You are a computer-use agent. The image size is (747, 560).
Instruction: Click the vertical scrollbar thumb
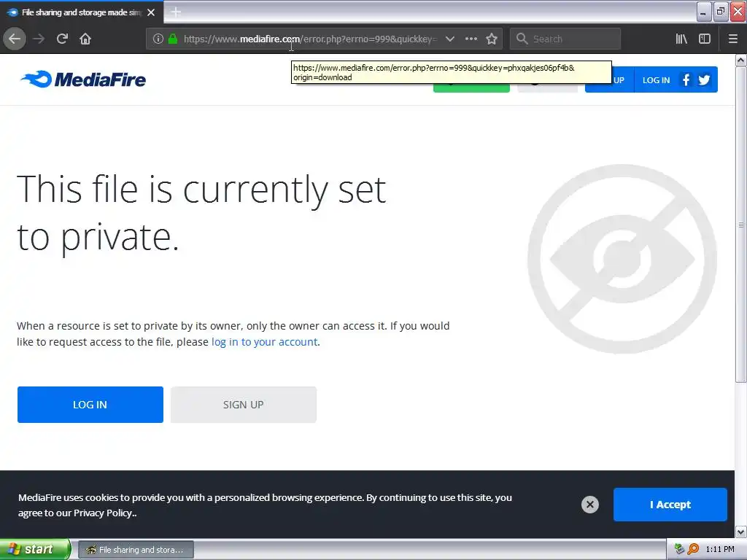[741, 225]
